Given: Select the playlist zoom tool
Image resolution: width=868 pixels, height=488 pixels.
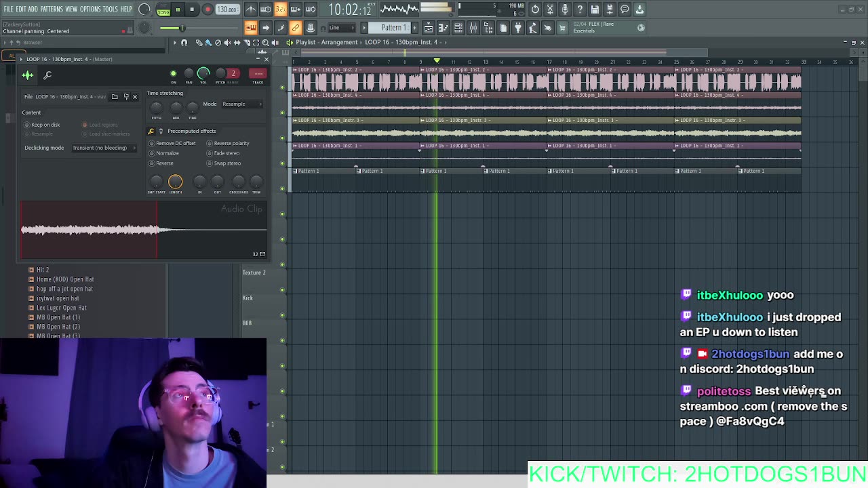Looking at the screenshot, I should coord(265,42).
